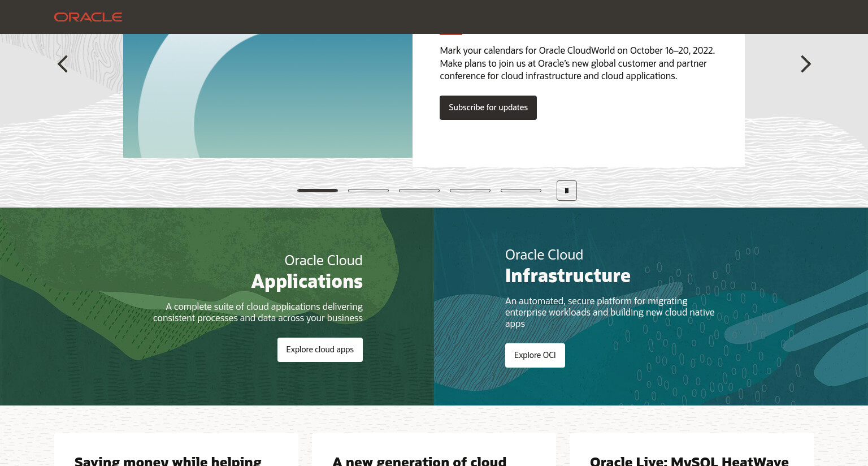Viewport: 868px width, 466px height.
Task: Advance to next carousel slide arrow
Action: tap(805, 64)
